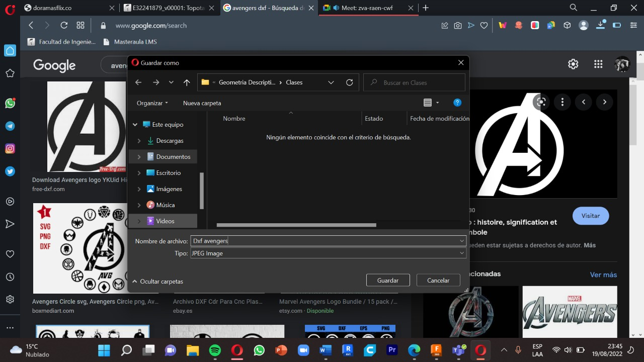This screenshot has height=362, width=644.
Task: Open Masteraula LMS bookmark
Action: click(130, 42)
